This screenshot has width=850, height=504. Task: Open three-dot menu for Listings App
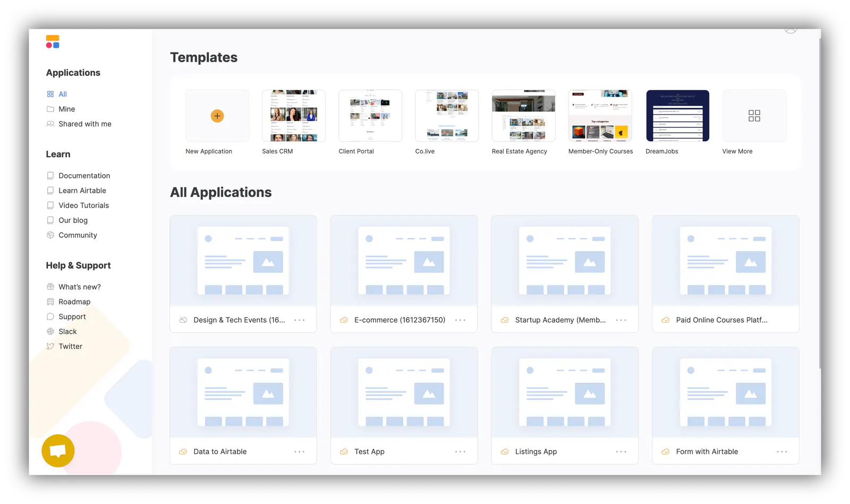(x=622, y=452)
